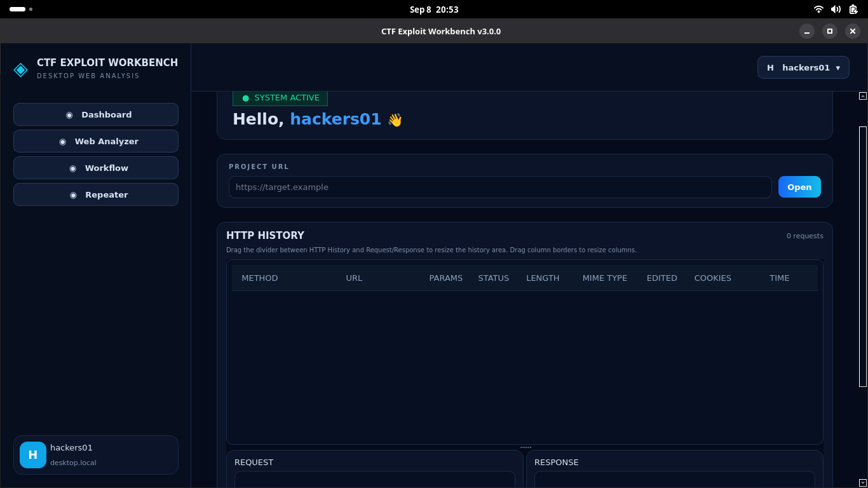868x488 pixels.
Task: Open the Dashboard sidebar item
Action: click(x=96, y=114)
